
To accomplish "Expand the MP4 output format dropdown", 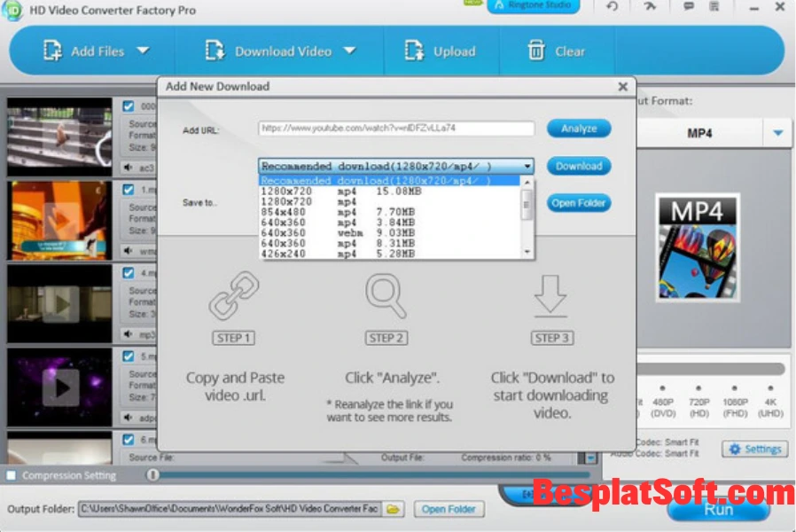I will 777,131.
